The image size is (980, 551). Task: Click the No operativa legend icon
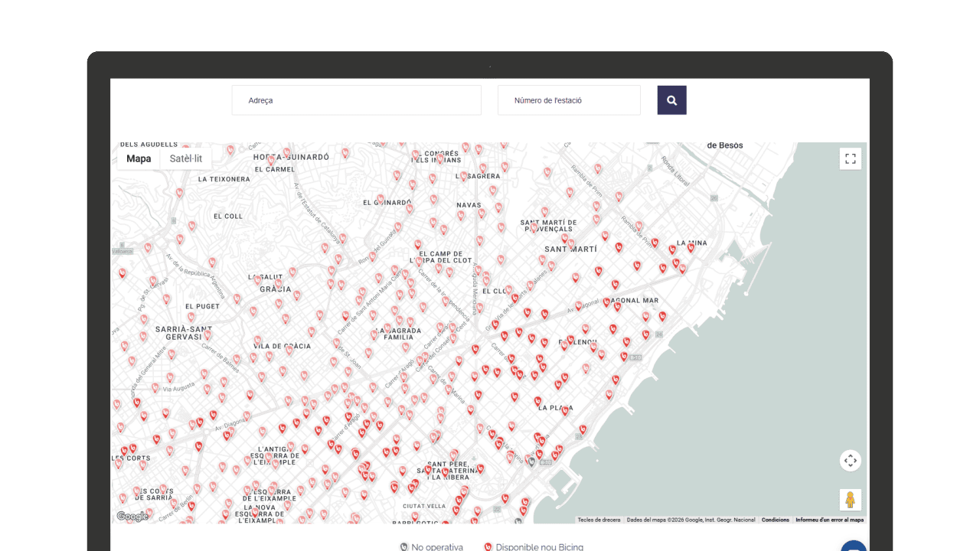(404, 547)
